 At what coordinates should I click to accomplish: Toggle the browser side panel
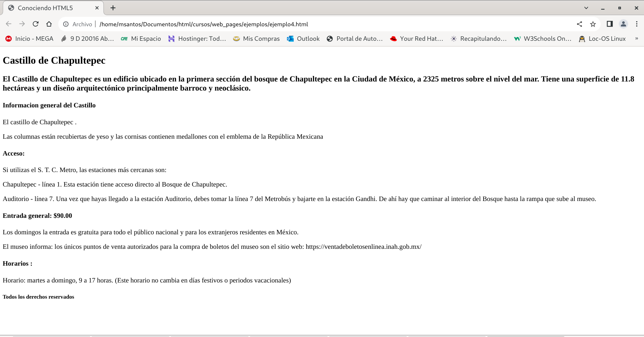pos(609,24)
